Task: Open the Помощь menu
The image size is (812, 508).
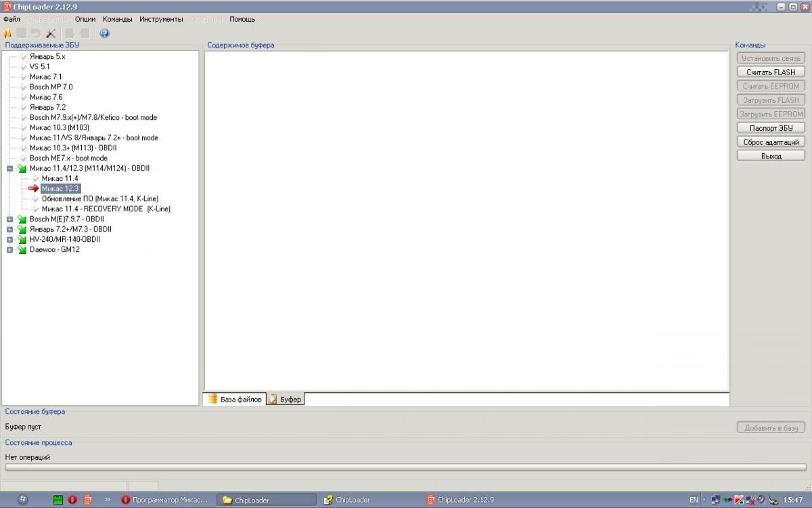Action: point(242,19)
